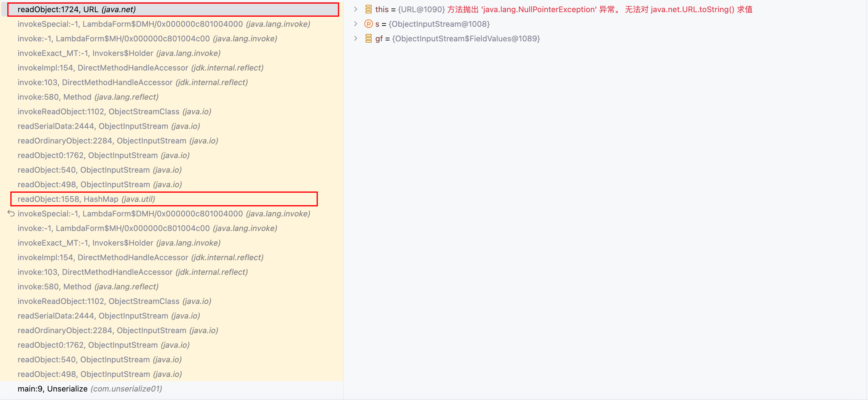
Task: Expand the 'this' URL variable node
Action: tap(356, 9)
